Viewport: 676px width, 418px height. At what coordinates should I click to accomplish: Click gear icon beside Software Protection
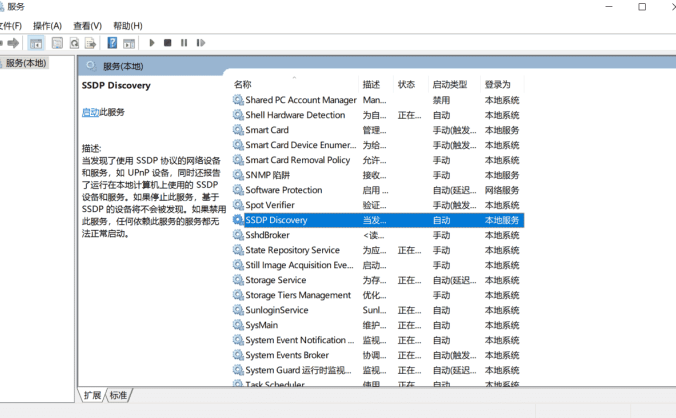coord(238,190)
